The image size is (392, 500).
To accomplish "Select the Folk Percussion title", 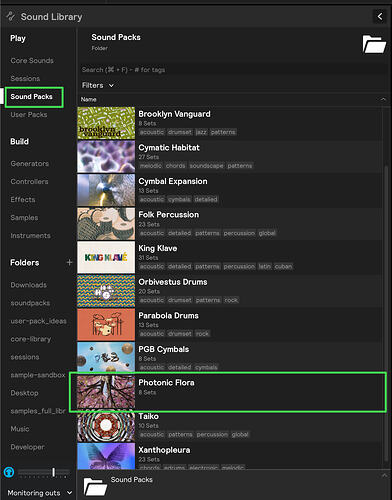I will (168, 215).
